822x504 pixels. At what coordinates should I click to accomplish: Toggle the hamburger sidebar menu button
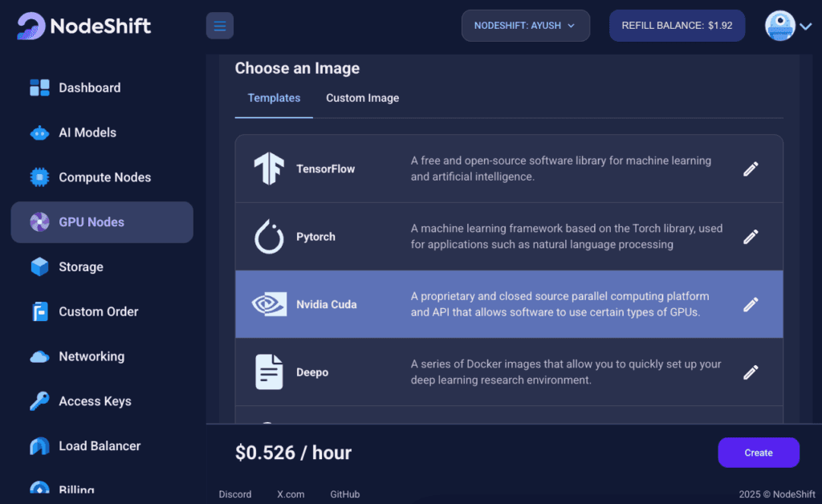pyautogui.click(x=220, y=26)
